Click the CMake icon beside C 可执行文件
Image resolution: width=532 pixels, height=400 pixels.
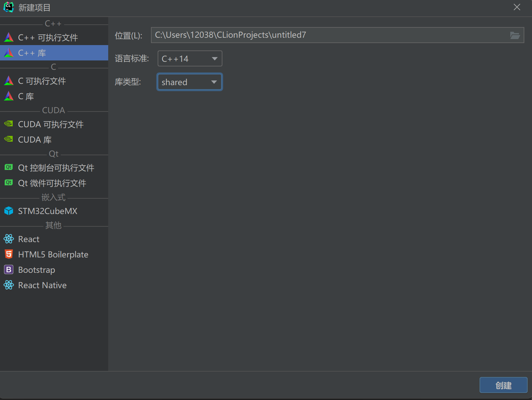click(9, 81)
